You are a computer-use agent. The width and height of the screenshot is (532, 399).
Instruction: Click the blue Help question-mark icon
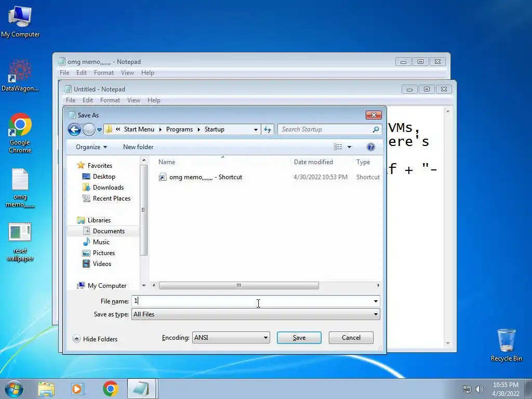[x=371, y=147]
